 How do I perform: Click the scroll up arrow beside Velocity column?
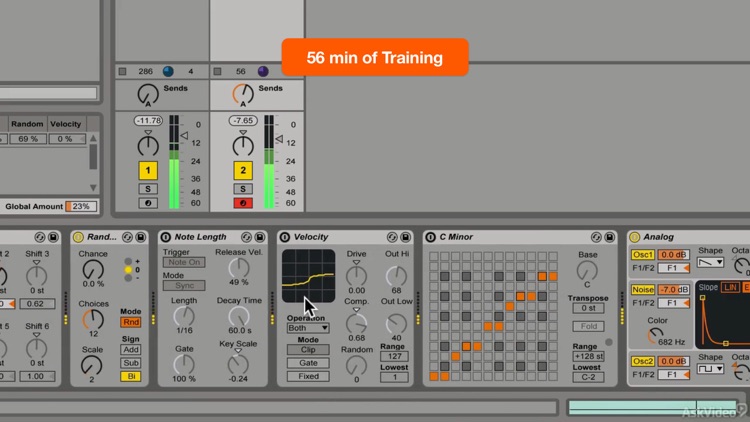point(93,138)
